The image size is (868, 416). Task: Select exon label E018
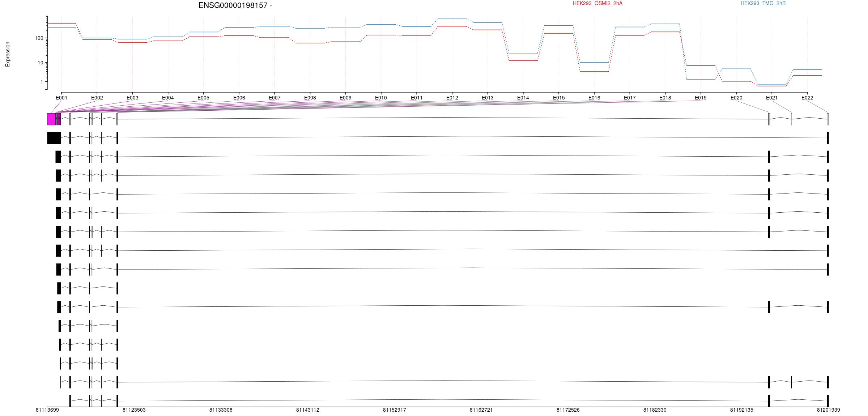click(x=665, y=98)
